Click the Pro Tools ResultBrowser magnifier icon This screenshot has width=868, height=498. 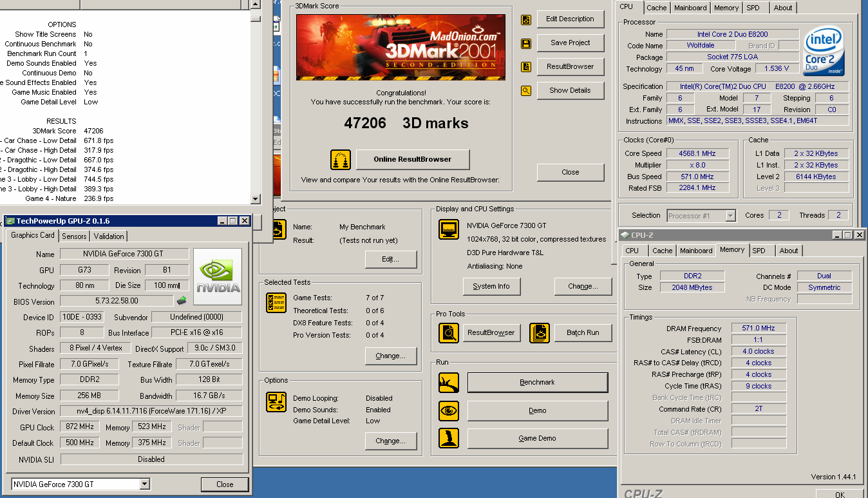tap(449, 332)
